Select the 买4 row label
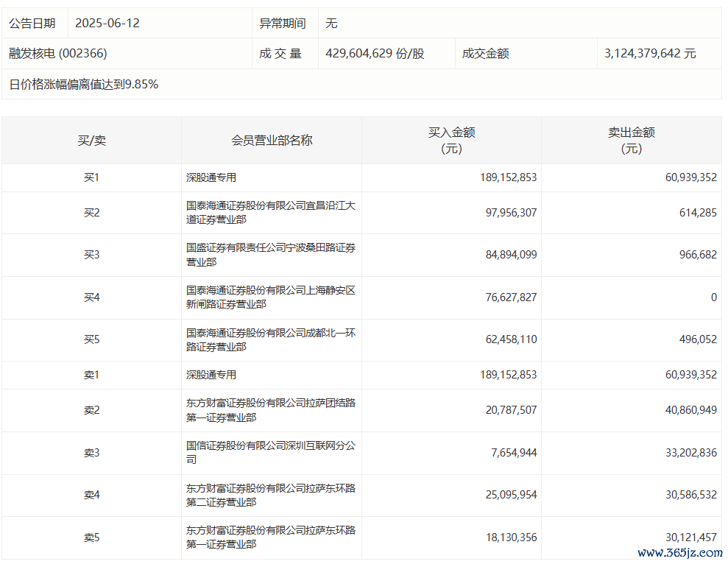728x564 pixels. 91,297
